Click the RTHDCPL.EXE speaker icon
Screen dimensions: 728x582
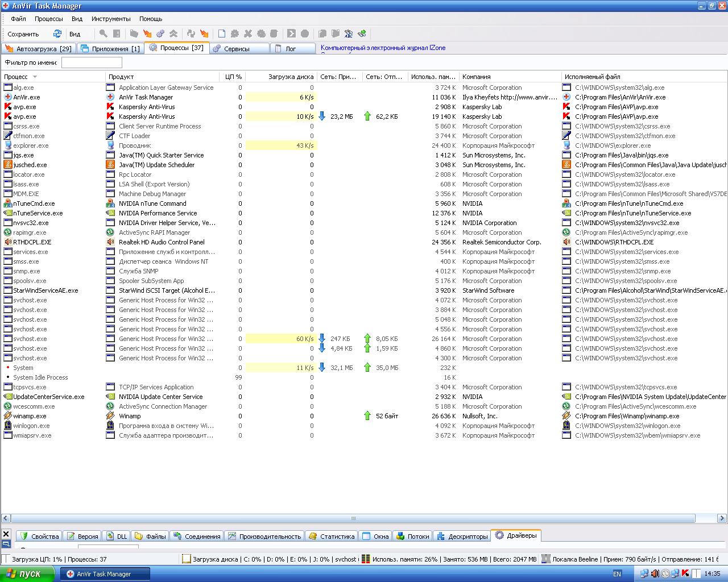click(x=8, y=242)
